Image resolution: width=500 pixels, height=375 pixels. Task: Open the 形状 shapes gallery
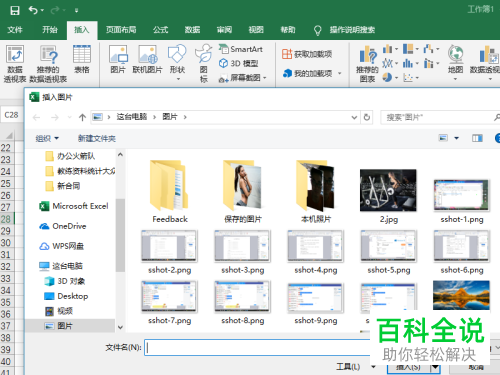coord(177,63)
